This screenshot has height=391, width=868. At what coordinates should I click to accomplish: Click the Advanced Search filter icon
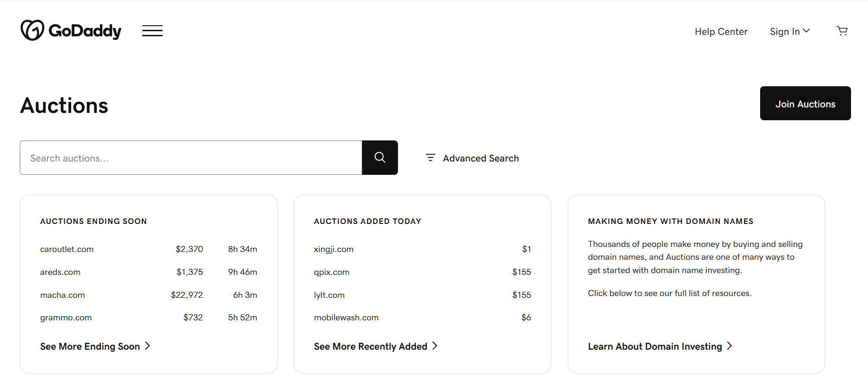pyautogui.click(x=430, y=157)
